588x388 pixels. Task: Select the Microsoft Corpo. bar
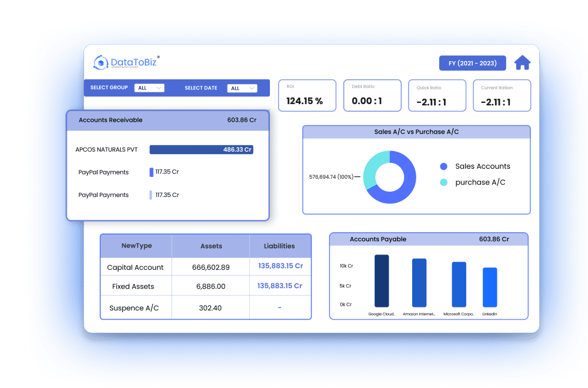click(x=459, y=284)
